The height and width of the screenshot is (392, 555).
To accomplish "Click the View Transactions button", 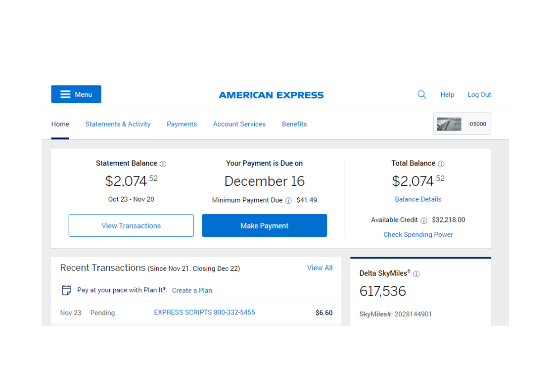I will (131, 225).
